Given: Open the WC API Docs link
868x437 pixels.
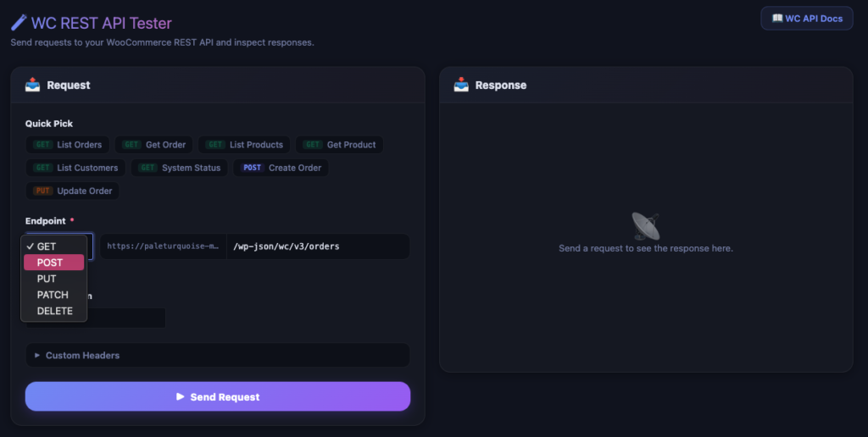Looking at the screenshot, I should click(807, 19).
